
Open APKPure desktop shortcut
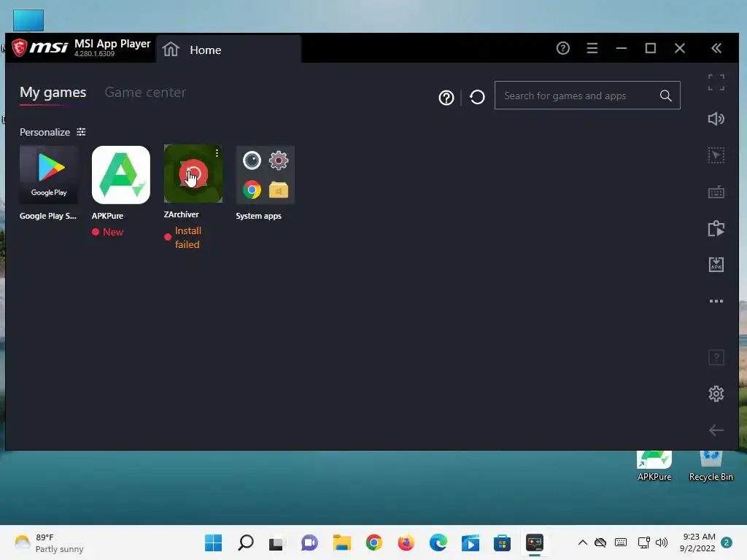coord(654,466)
